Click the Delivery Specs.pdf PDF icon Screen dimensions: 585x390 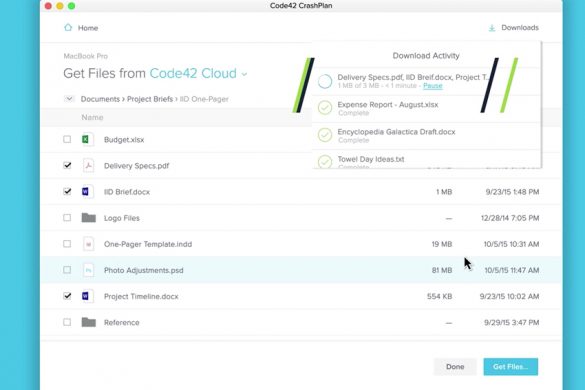point(88,166)
